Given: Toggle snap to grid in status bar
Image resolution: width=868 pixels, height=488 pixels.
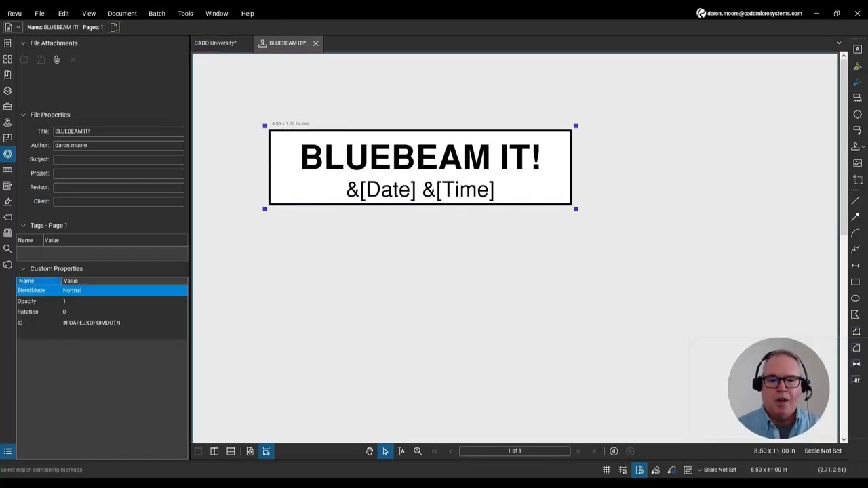Looking at the screenshot, I should 623,470.
